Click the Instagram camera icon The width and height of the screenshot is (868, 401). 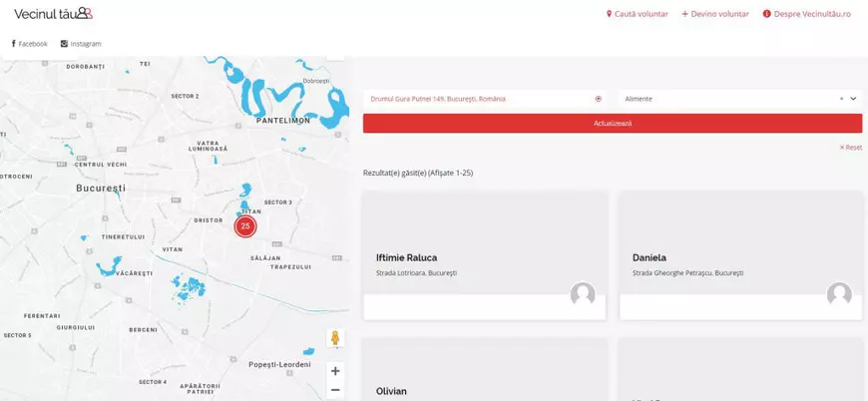coord(64,44)
